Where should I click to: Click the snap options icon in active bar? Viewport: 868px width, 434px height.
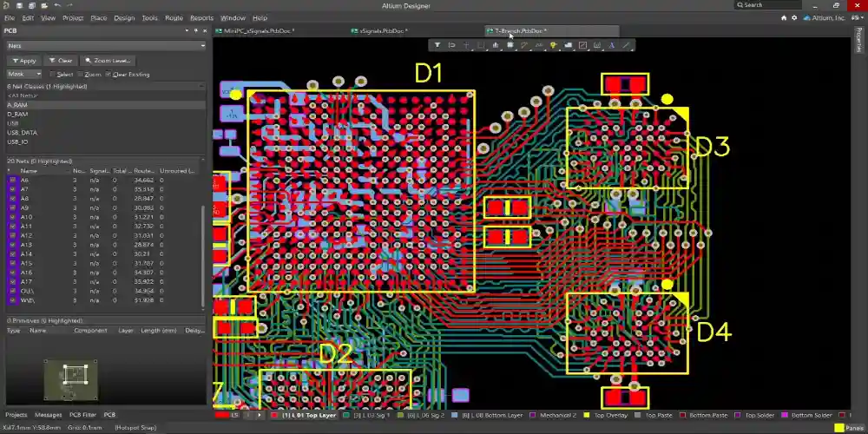451,45
